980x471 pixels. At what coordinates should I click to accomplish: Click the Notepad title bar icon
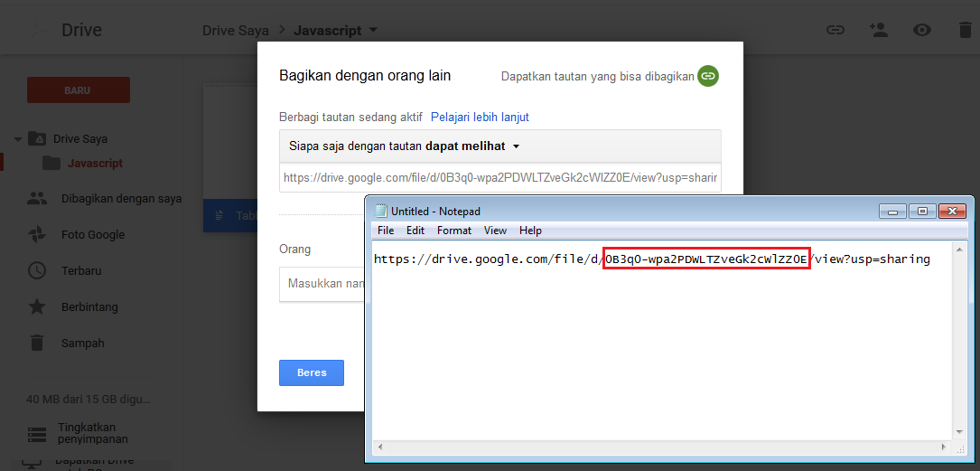(381, 211)
